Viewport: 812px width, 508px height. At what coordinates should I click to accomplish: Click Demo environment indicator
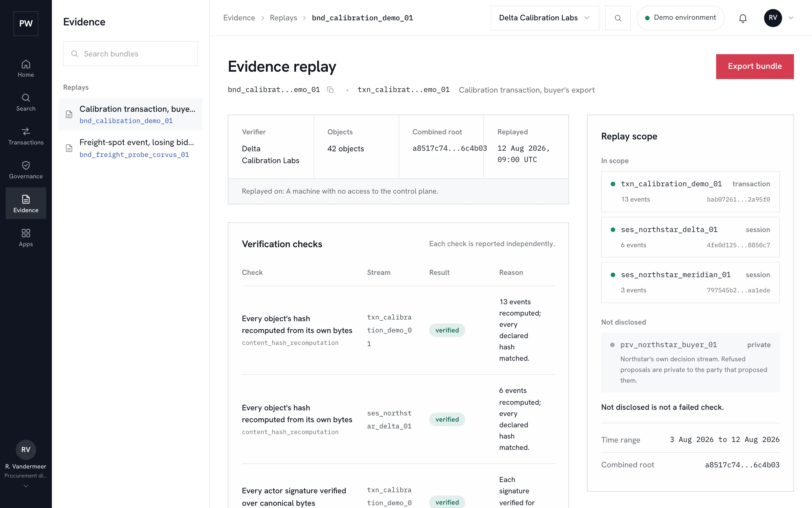680,18
